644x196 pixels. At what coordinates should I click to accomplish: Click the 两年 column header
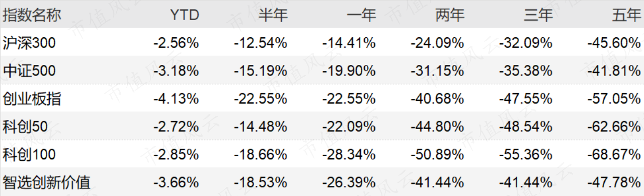(449, 15)
